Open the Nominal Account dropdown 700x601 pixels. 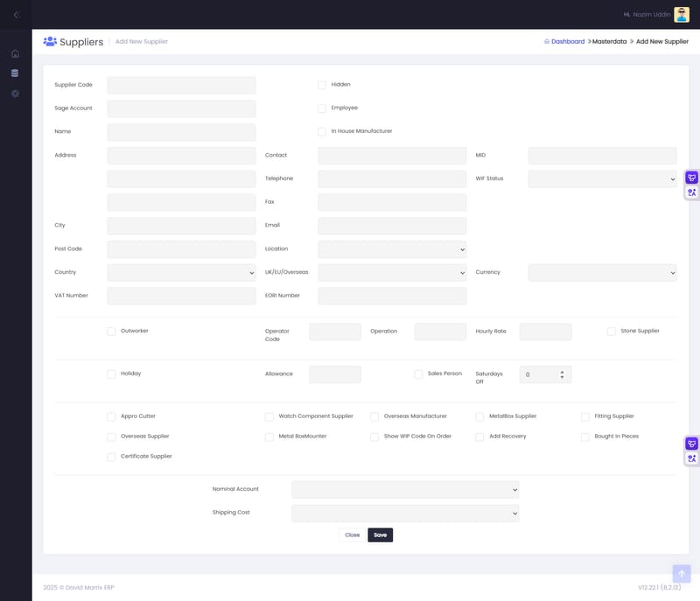point(405,490)
